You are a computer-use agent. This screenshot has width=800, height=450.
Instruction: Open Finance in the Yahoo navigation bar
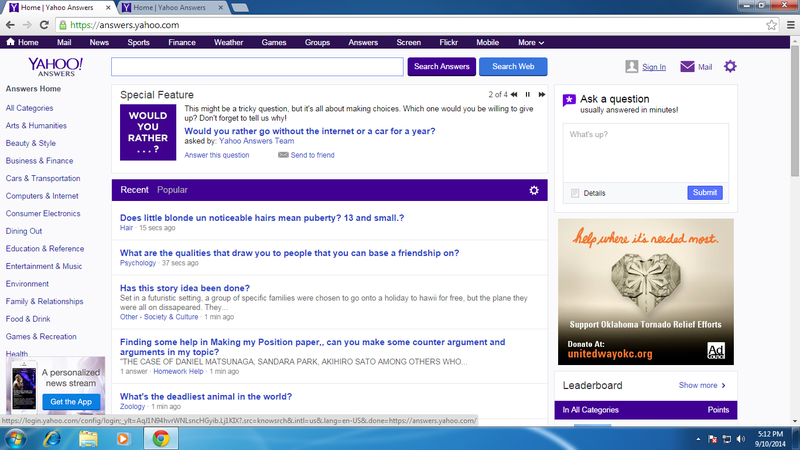point(182,42)
